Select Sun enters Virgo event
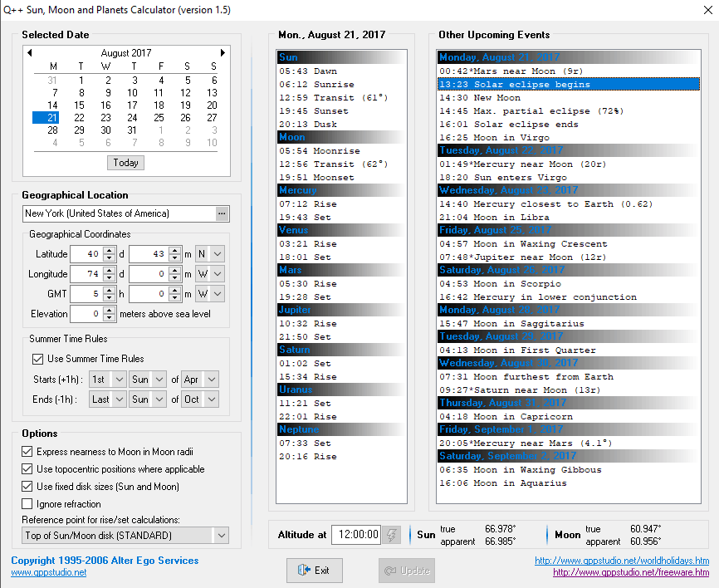Viewport: 719px width, 588px height. [x=569, y=178]
